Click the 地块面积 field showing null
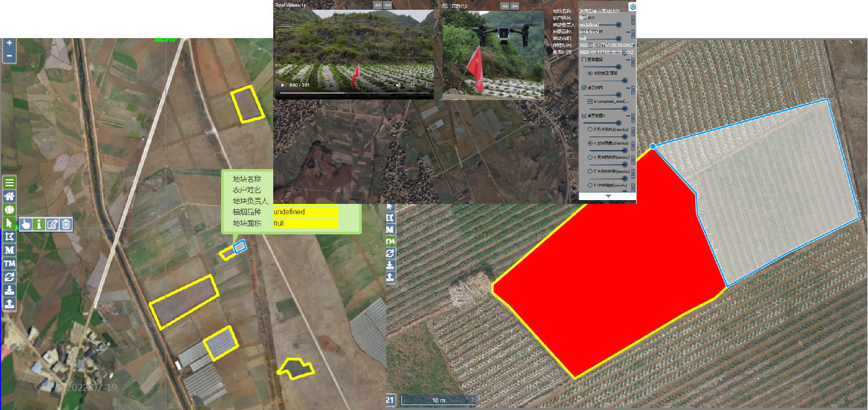This screenshot has height=410, width=868. (x=305, y=223)
